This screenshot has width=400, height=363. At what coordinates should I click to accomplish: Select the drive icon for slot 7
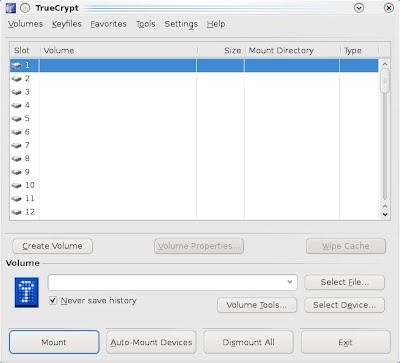pyautogui.click(x=16, y=146)
